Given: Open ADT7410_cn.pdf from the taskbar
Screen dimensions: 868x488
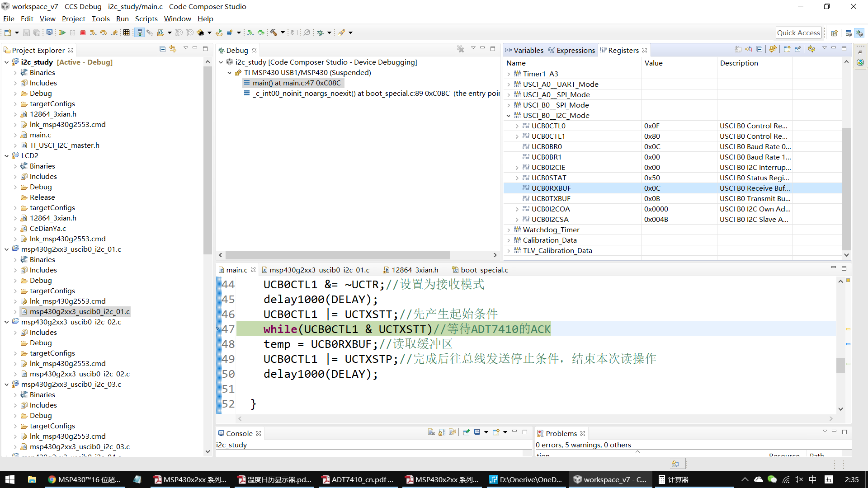Looking at the screenshot, I should (x=357, y=479).
